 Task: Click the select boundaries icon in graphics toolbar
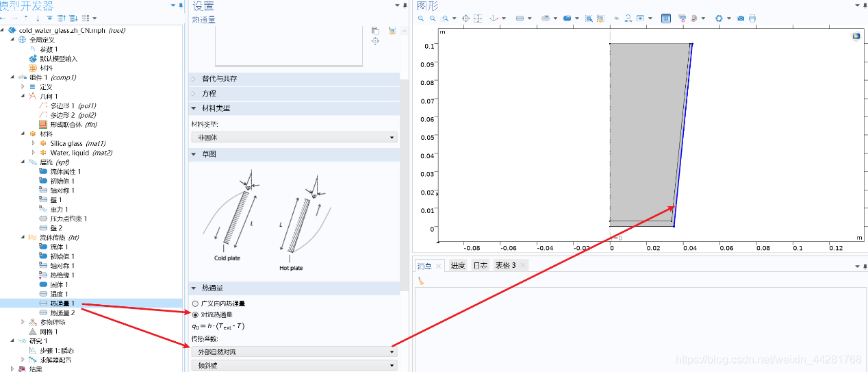(520, 18)
